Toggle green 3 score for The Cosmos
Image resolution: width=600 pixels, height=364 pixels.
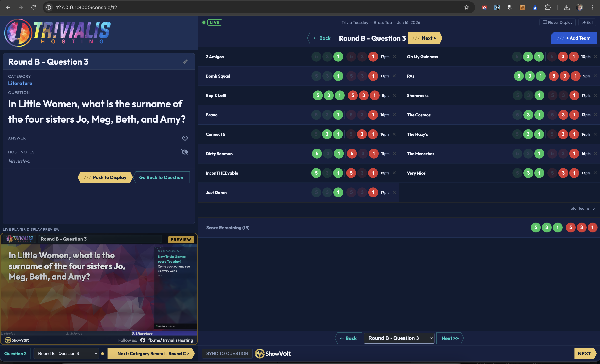(528, 115)
